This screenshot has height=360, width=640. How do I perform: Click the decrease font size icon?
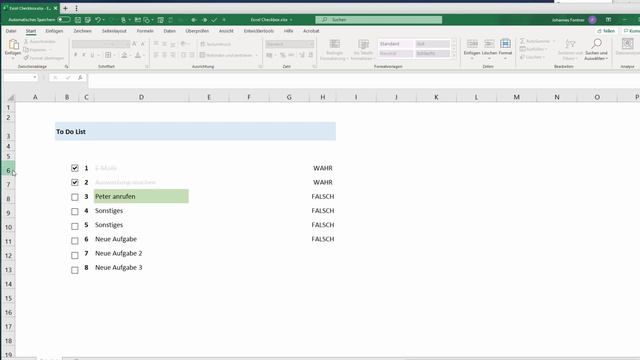[142, 44]
